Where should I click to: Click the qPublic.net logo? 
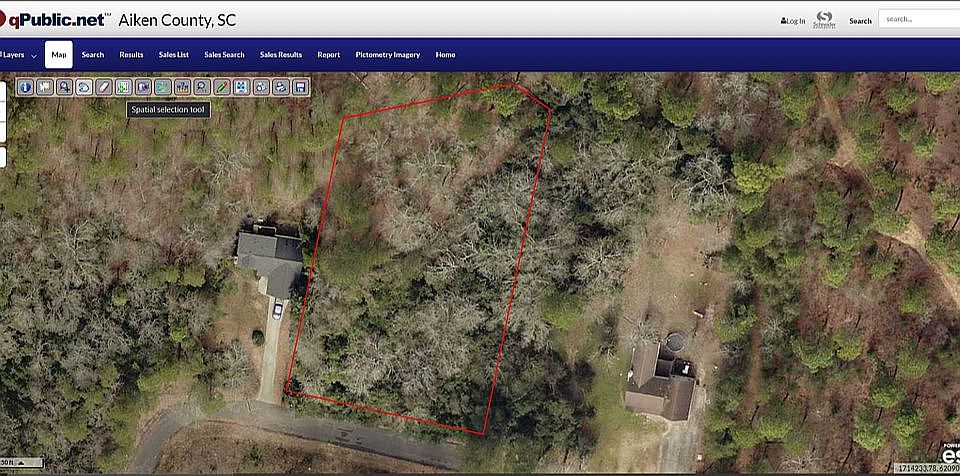[55, 20]
